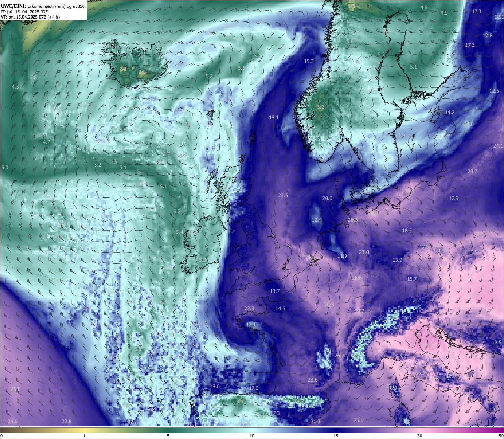Click the 23.6 value label
The height and width of the screenshot is (439, 504).
313,380
